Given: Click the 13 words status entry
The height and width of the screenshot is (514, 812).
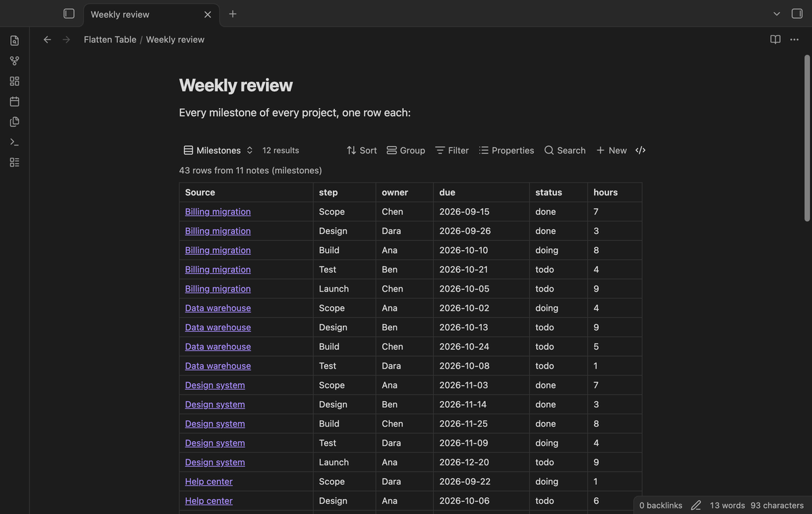Looking at the screenshot, I should tap(727, 505).
